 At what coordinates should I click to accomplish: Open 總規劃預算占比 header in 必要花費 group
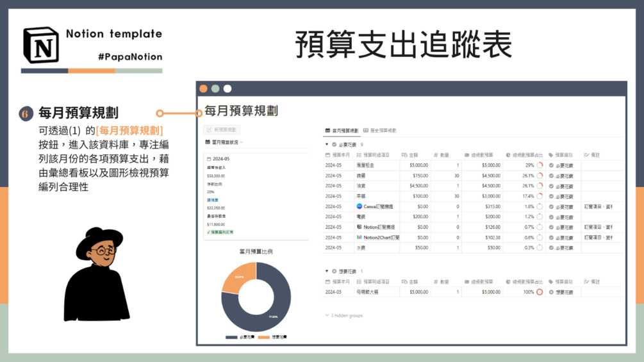[x=524, y=155]
